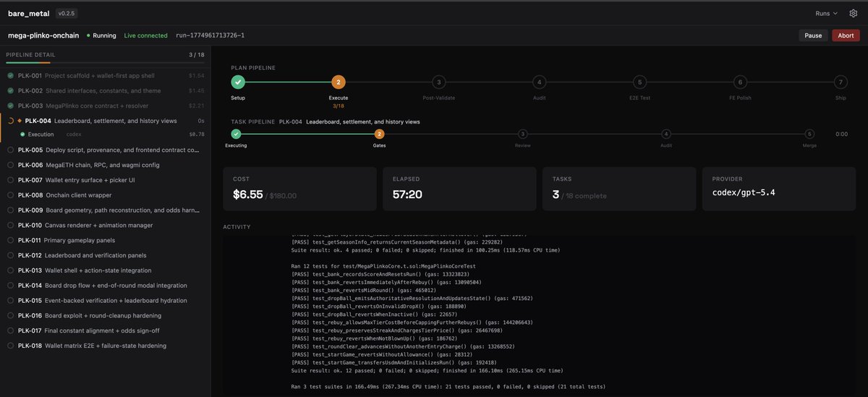Screen dimensions: 868x397
Task: Select PLK-001 Project scaffold task
Action: (x=105, y=75)
